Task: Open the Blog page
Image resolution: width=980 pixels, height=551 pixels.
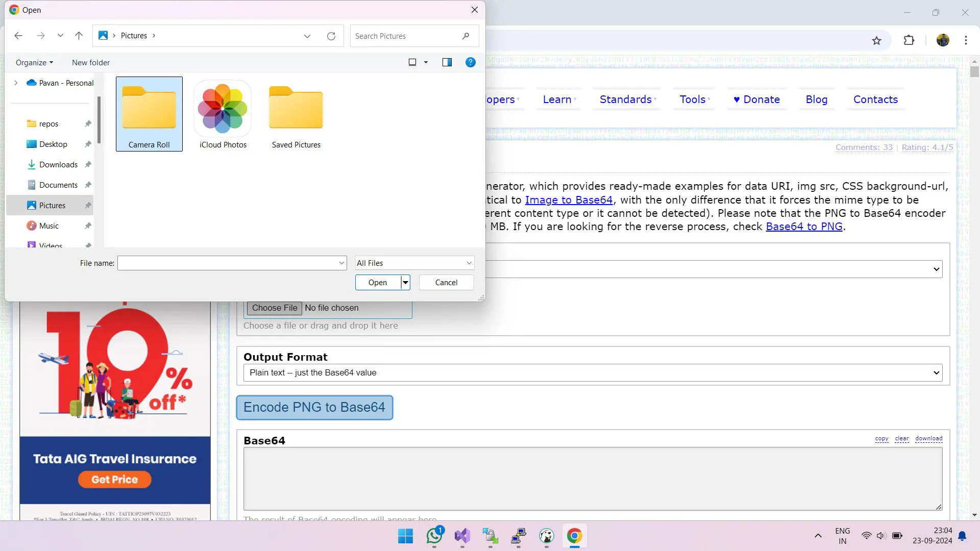Action: [816, 99]
